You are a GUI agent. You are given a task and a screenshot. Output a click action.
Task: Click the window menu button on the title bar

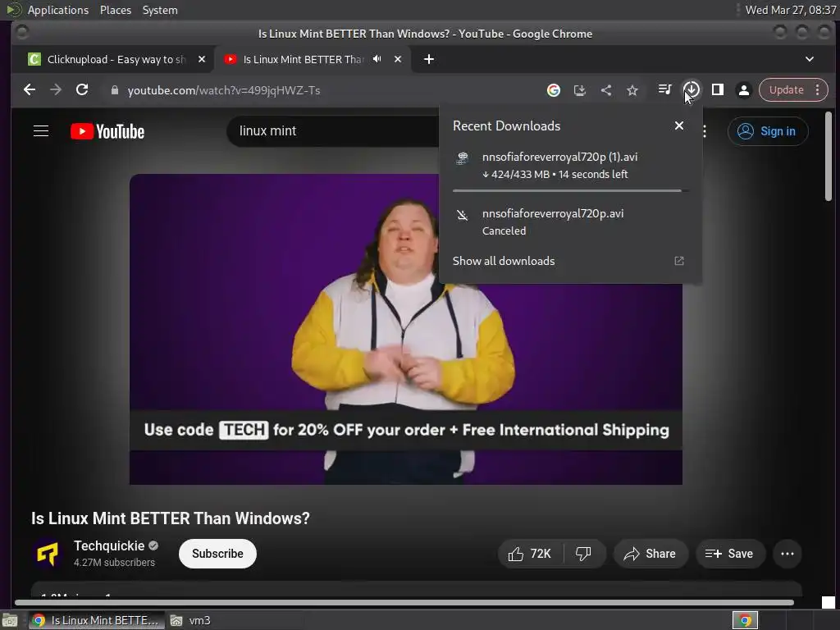pos(22,33)
